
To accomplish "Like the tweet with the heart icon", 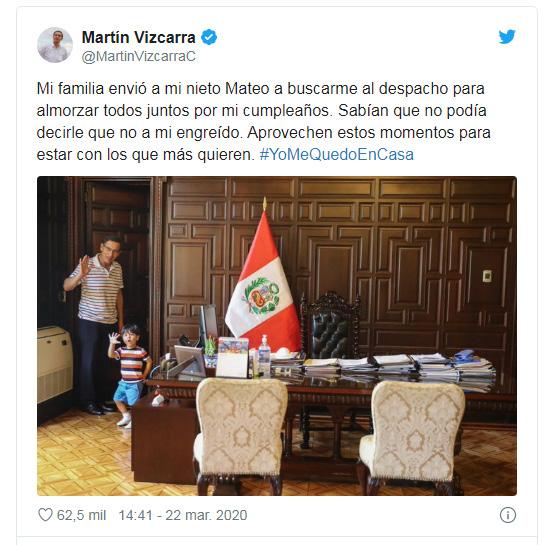I will tap(45, 515).
